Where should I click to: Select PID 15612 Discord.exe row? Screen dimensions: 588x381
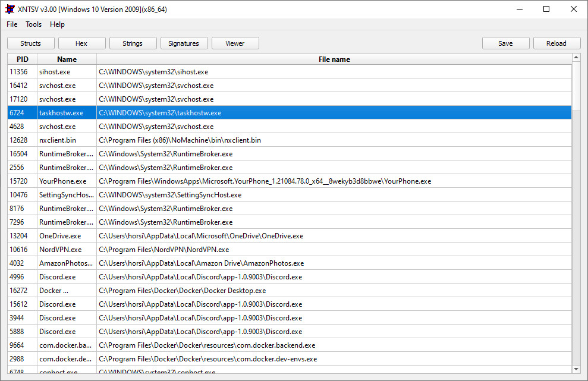pos(290,304)
